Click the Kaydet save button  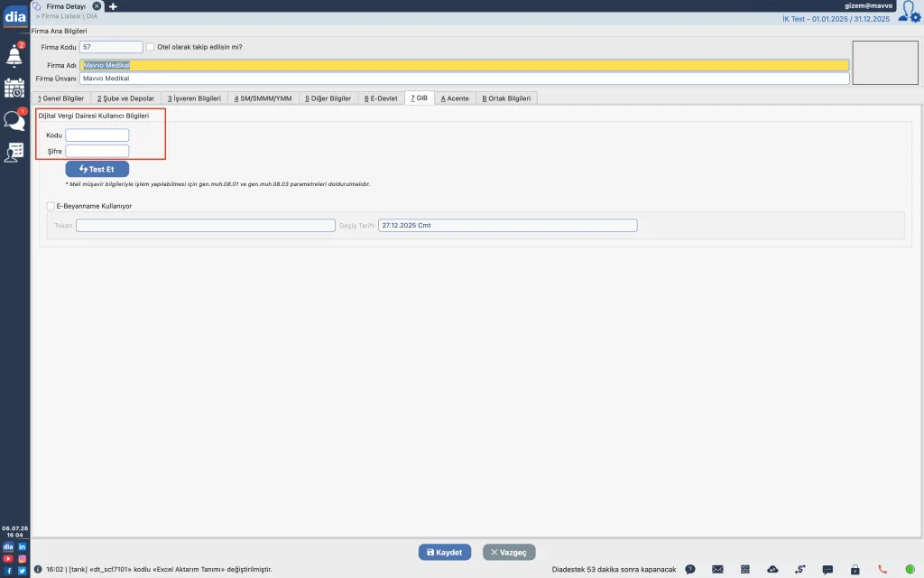(x=445, y=552)
